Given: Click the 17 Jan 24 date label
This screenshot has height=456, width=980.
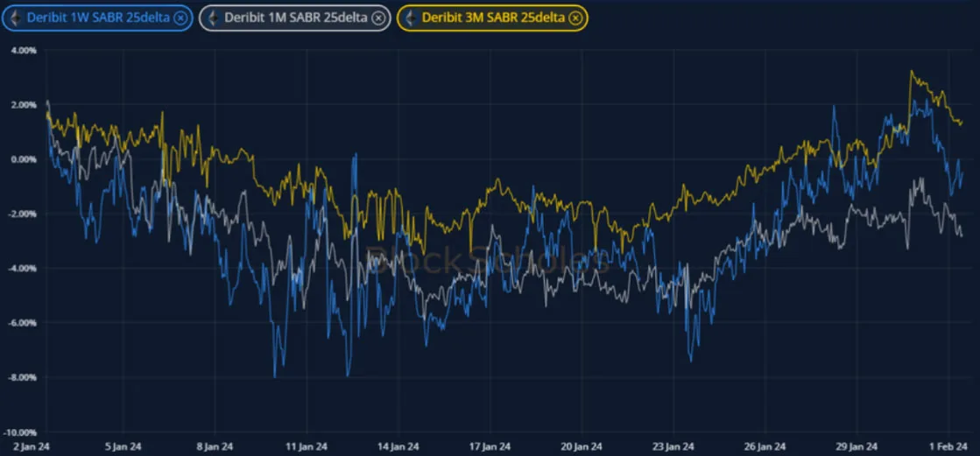Looking at the screenshot, I should [490, 446].
